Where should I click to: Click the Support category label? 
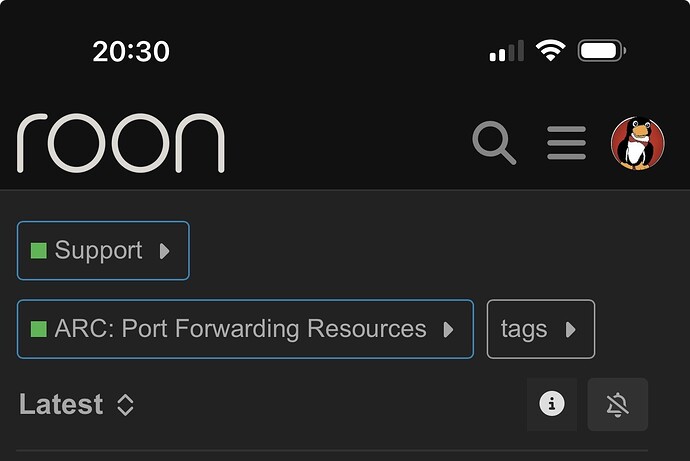(98, 250)
